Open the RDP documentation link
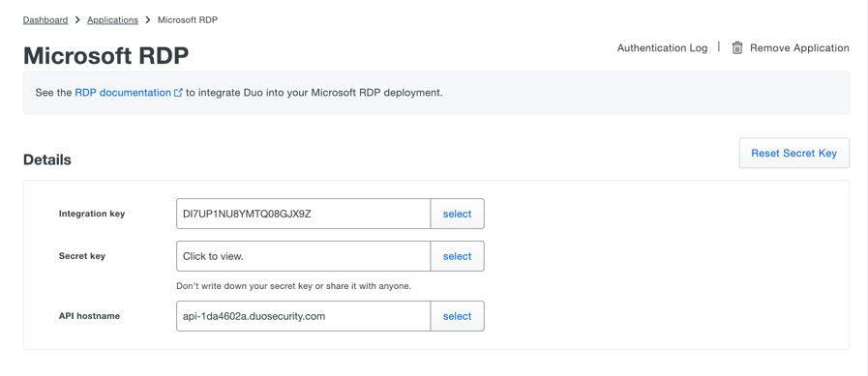The width and height of the screenshot is (868, 376). [123, 93]
